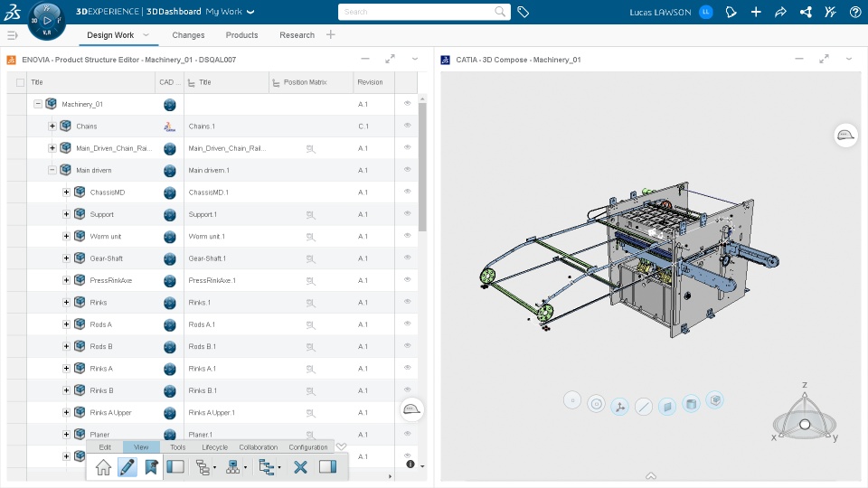Image resolution: width=868 pixels, height=488 pixels.
Task: Collapse the action bar with chevron
Action: click(342, 446)
